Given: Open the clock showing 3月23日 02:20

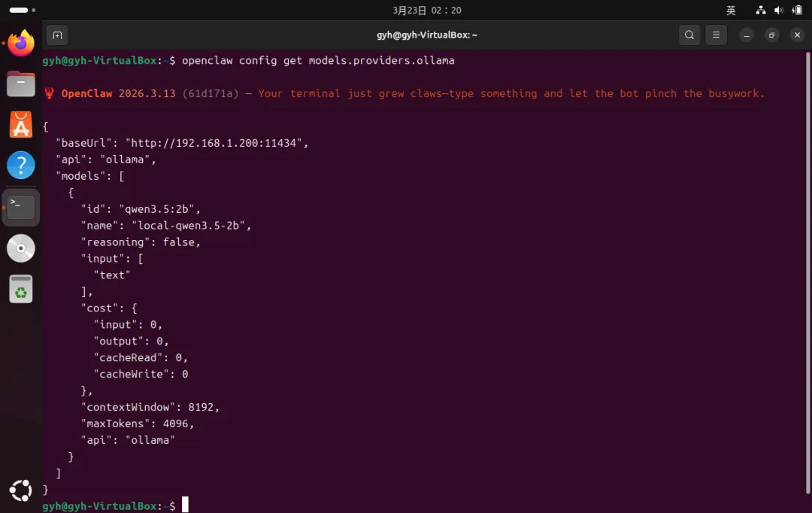Looking at the screenshot, I should click(427, 11).
